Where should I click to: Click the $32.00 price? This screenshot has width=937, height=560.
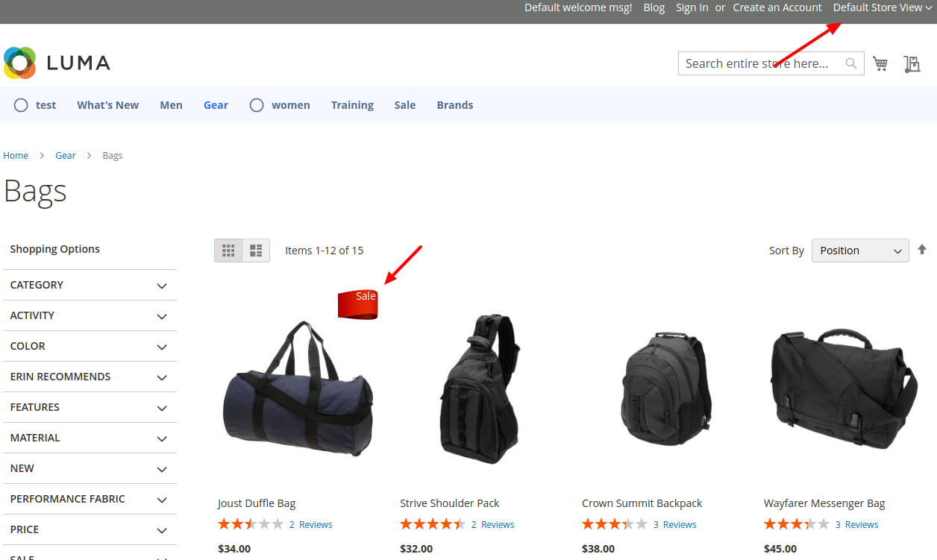416,549
